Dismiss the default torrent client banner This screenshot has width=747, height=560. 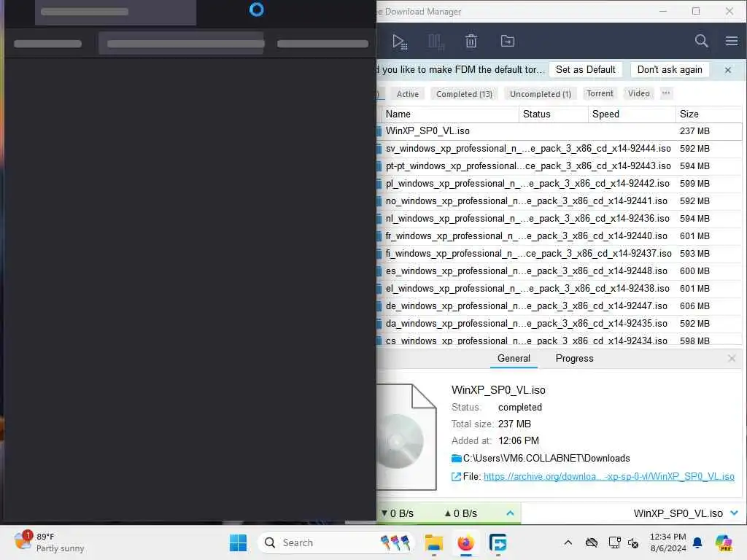727,70
